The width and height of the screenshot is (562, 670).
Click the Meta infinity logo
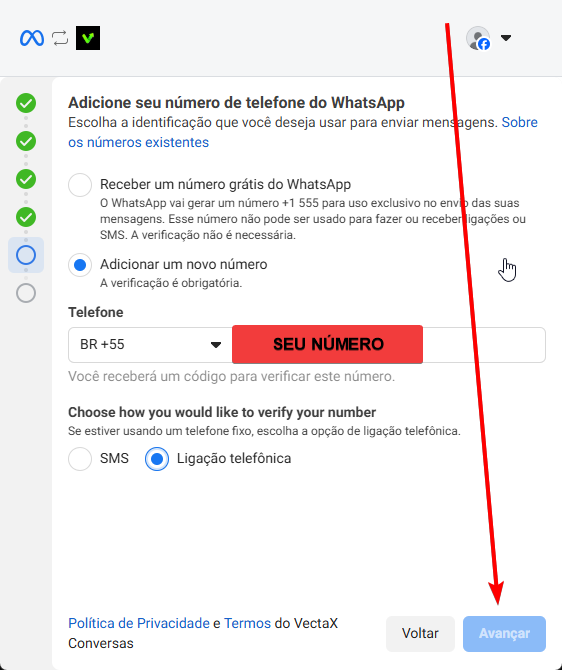(32, 38)
